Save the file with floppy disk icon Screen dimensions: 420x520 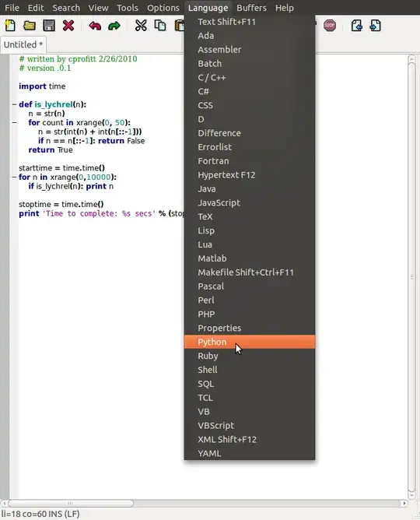click(x=49, y=26)
